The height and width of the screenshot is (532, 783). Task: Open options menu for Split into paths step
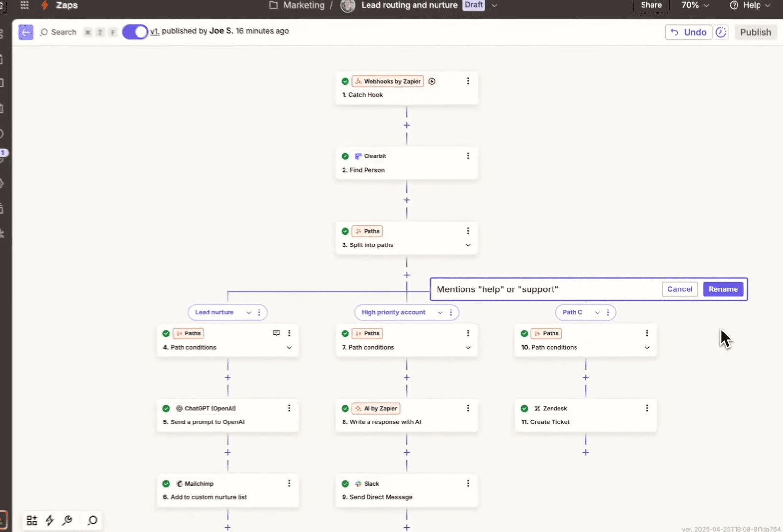pyautogui.click(x=468, y=231)
